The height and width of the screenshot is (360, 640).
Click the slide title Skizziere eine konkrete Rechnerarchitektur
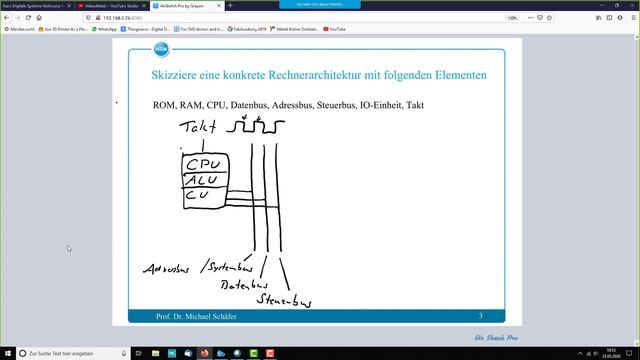pyautogui.click(x=319, y=75)
